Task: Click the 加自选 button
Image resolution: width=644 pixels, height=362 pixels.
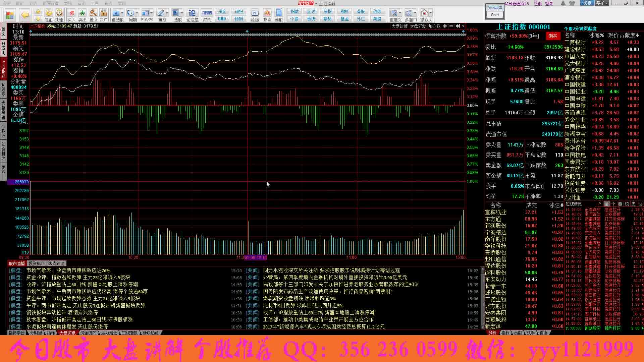Action: pos(434,26)
